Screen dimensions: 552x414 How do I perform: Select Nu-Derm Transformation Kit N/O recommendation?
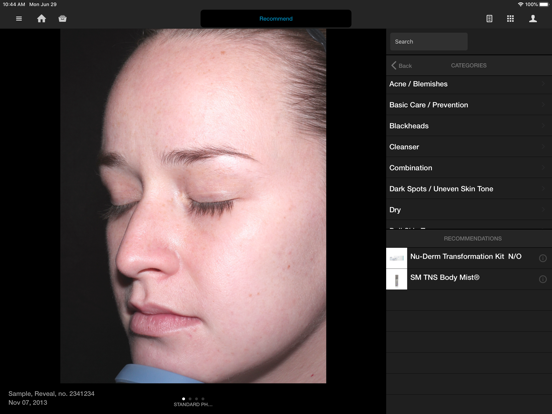469,258
